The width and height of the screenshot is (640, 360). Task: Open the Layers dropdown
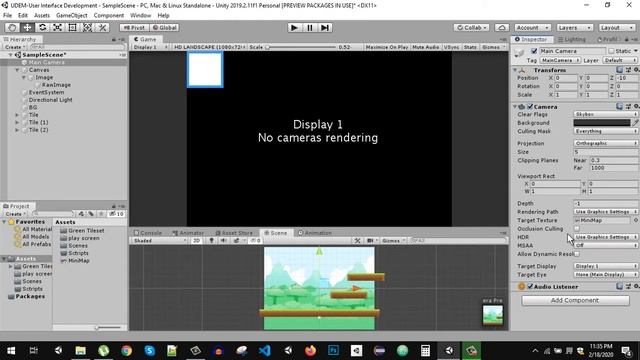coord(575,28)
